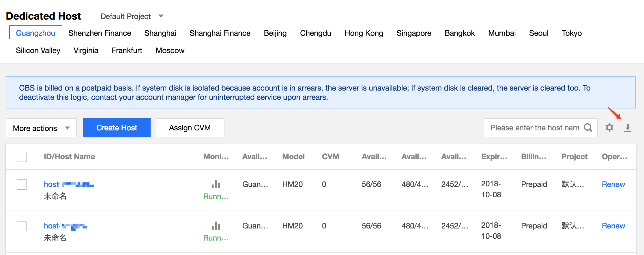Renew the first host
Screen dimensions: 644x255
pos(613,184)
